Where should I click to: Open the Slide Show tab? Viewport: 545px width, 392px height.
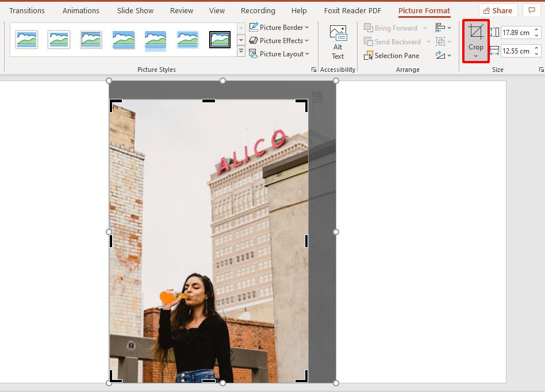pyautogui.click(x=135, y=10)
